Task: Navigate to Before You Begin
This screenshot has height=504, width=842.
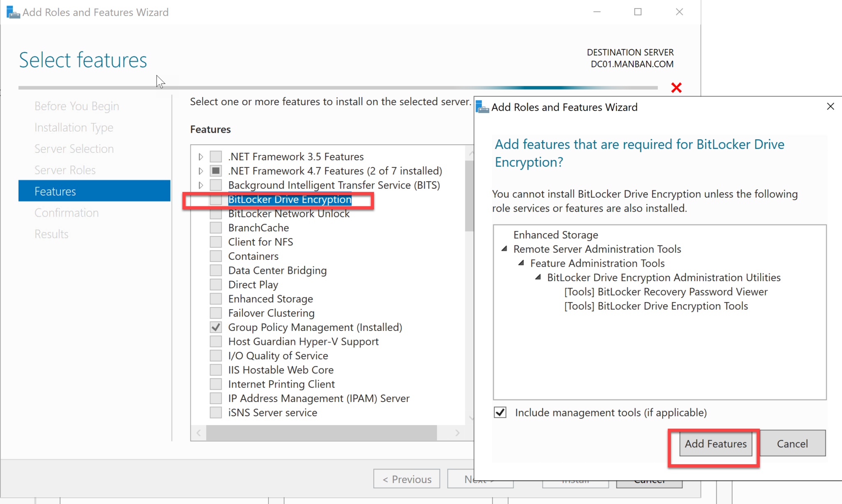Action: [x=76, y=106]
